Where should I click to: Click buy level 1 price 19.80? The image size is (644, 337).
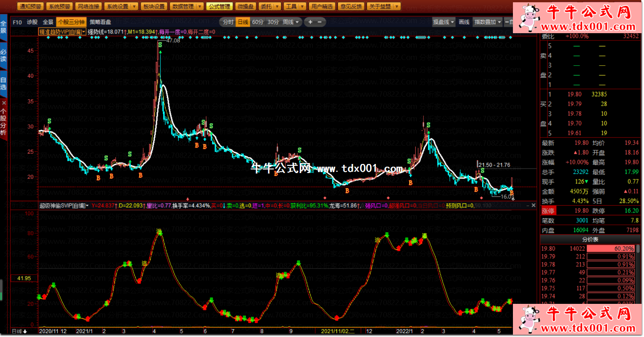click(574, 94)
